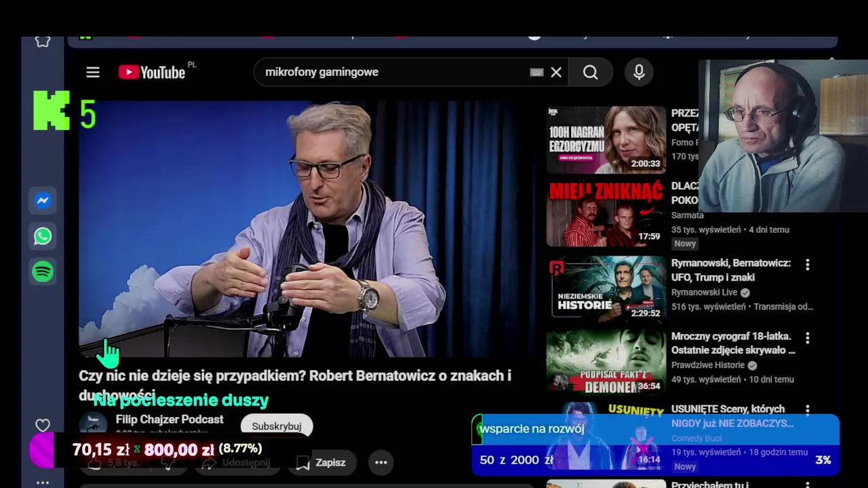
Task: Open more video actions with the three-dots button
Action: point(381,462)
